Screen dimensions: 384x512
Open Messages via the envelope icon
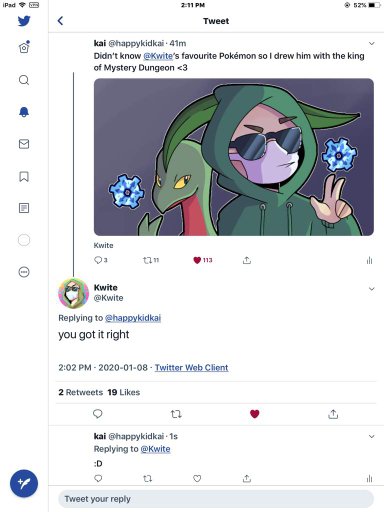pyautogui.click(x=24, y=144)
